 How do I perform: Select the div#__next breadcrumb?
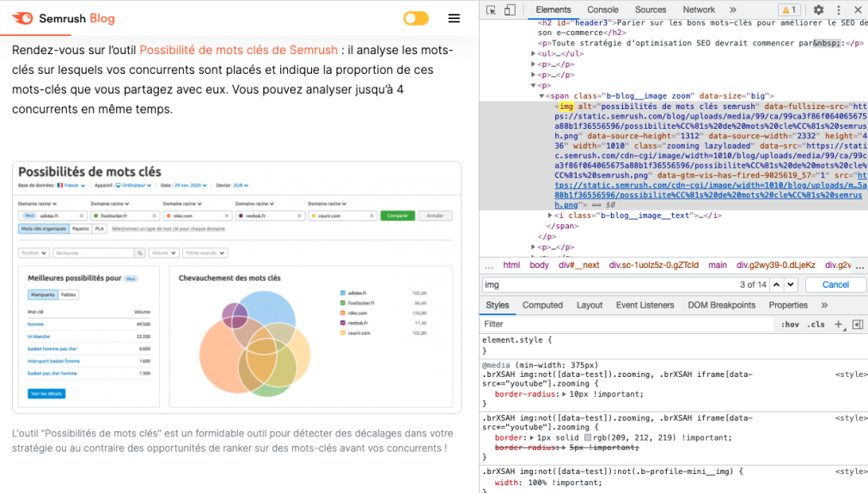pos(579,265)
